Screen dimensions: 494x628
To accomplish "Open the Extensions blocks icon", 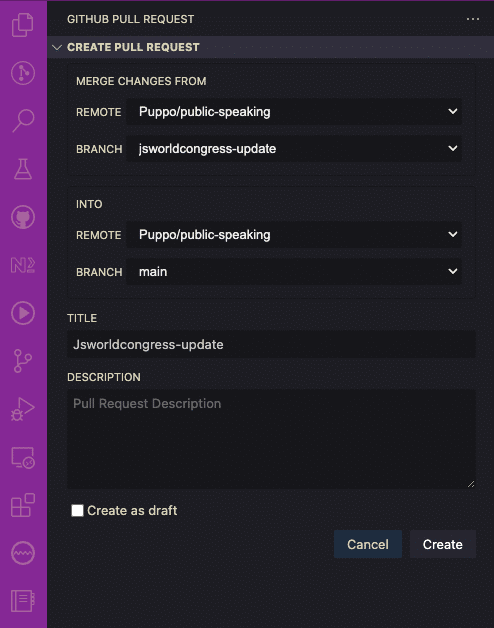I will [x=23, y=505].
